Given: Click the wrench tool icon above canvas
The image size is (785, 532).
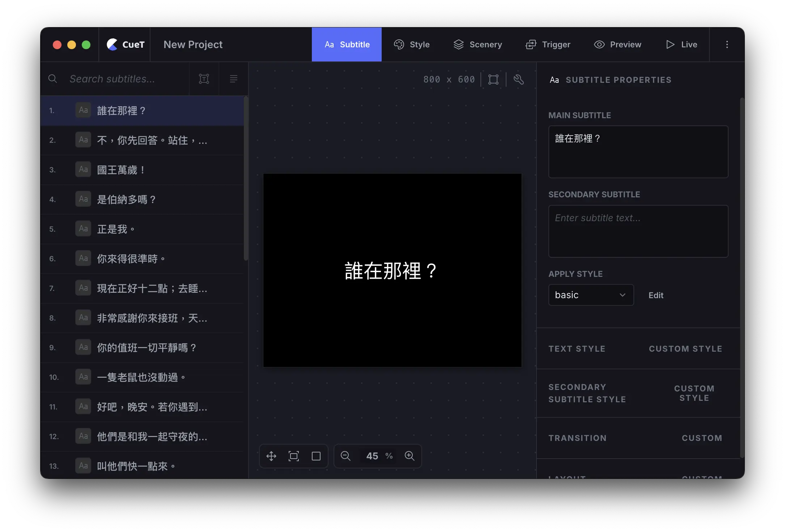Looking at the screenshot, I should tap(519, 80).
